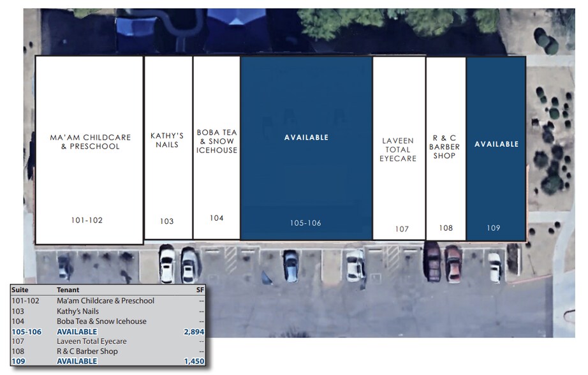
Task: Click the 'Tenant' column header in the table
Action: [x=68, y=290]
